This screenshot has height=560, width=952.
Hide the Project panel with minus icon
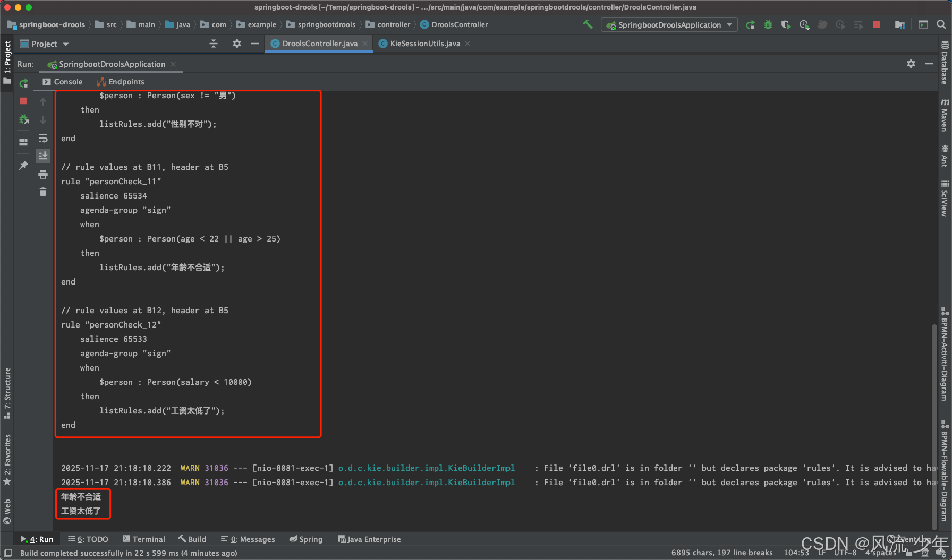tap(255, 44)
